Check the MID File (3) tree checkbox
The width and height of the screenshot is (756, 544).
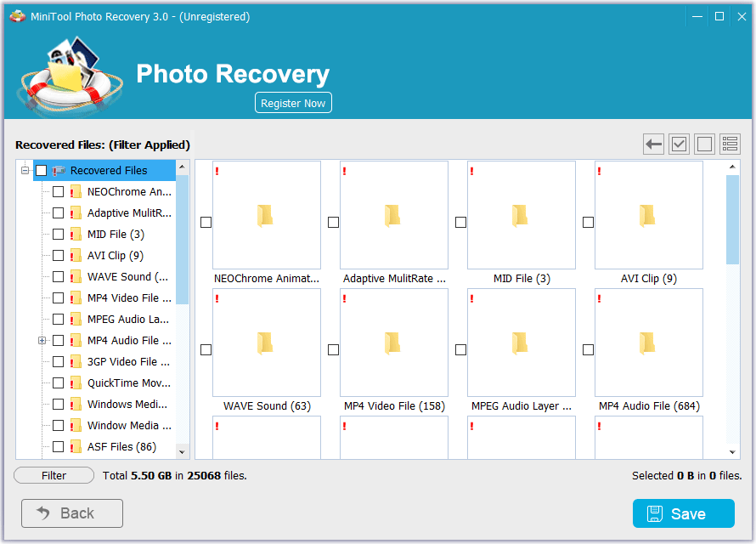click(59, 235)
